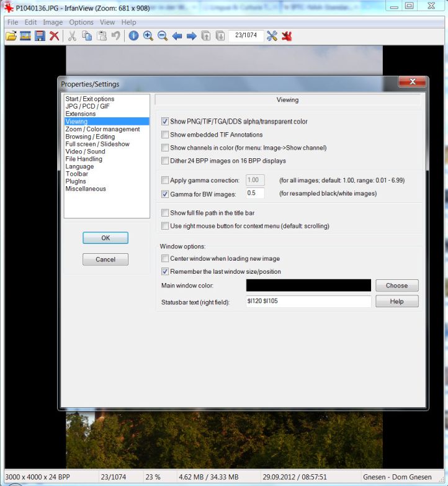Click the IrfanView title bar logo
448x486 pixels.
point(9,7)
